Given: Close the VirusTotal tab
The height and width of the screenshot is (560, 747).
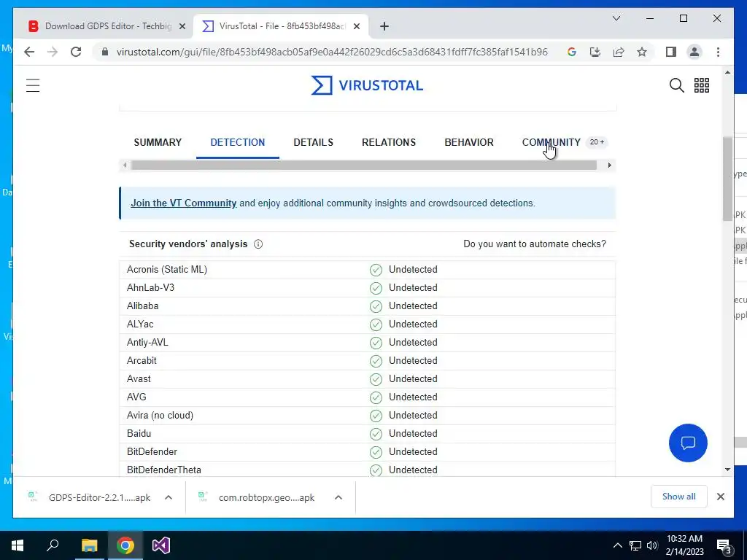Looking at the screenshot, I should click(356, 26).
